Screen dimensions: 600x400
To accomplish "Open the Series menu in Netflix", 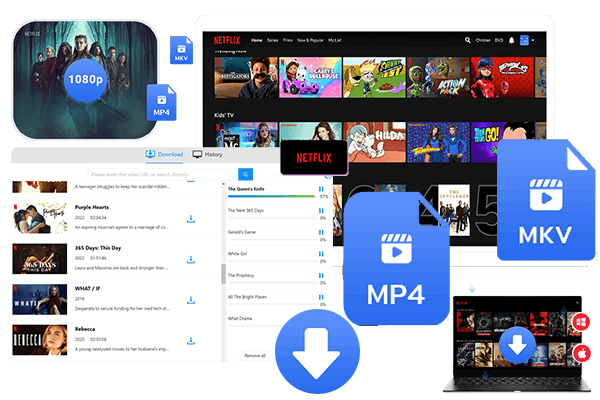I will coord(272,40).
